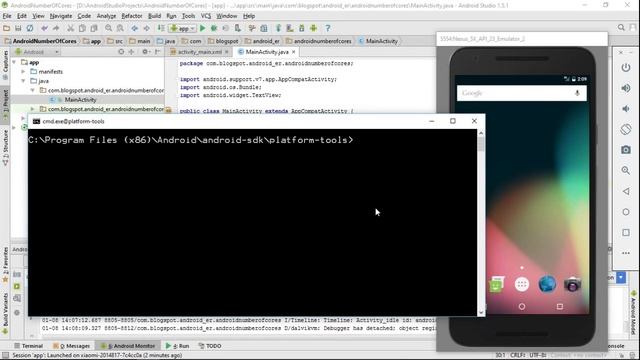Close the MainActivity.java editor tab
Screen dimensions: 640x360
click(293, 52)
